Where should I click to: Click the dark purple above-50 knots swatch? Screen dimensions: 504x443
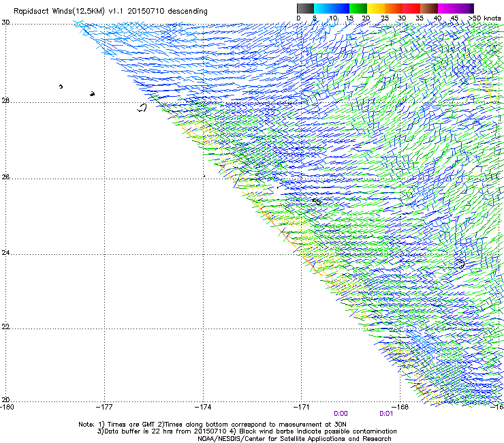coord(471,8)
